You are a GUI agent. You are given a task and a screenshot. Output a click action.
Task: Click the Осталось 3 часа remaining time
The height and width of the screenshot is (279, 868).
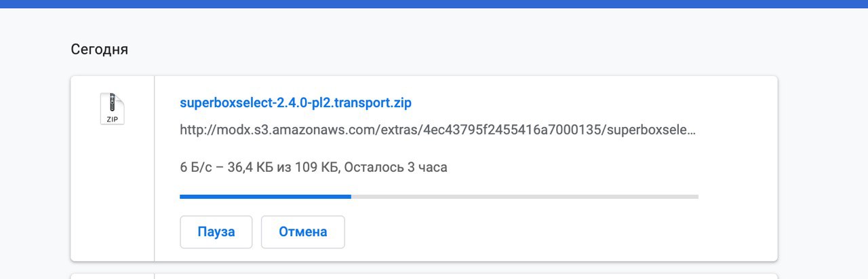[396, 167]
